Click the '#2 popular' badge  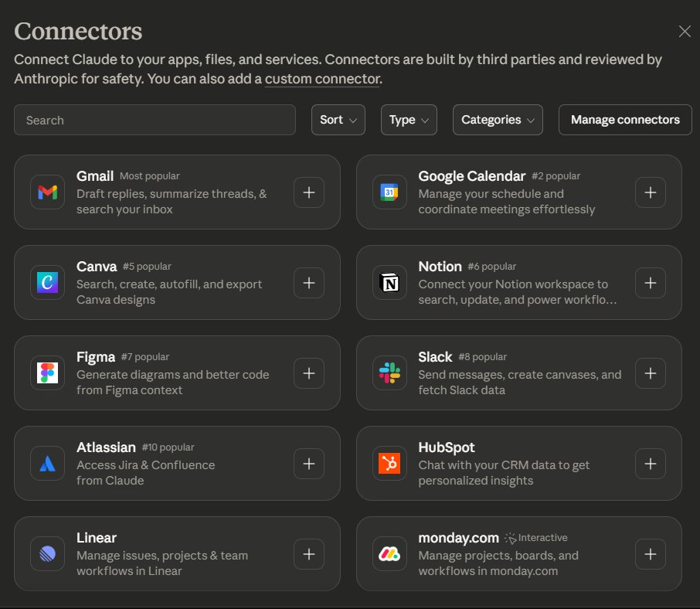click(x=556, y=176)
